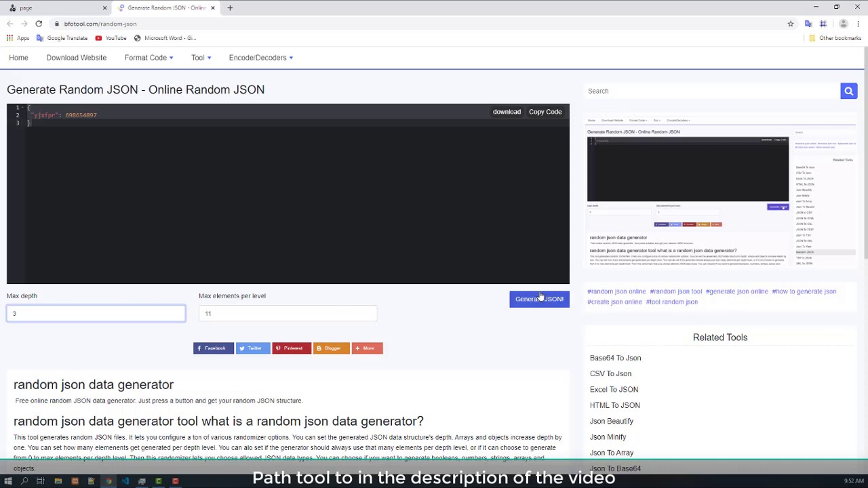Click the #create json online tag
This screenshot has height=488, width=868.
click(614, 302)
